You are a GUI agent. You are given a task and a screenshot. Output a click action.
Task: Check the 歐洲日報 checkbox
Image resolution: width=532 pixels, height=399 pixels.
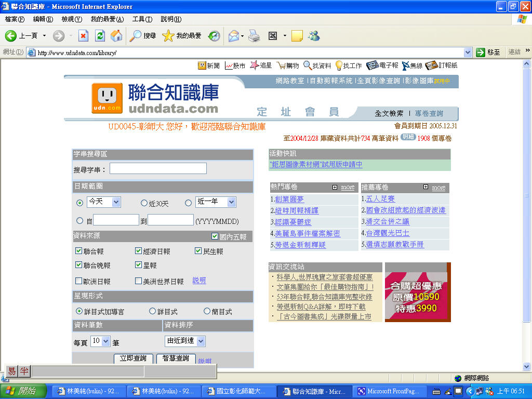coord(79,281)
